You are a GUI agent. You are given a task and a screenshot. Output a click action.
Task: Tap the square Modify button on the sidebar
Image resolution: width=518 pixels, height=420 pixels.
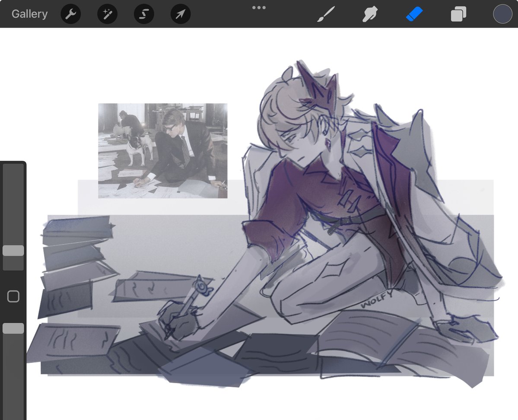tap(13, 296)
